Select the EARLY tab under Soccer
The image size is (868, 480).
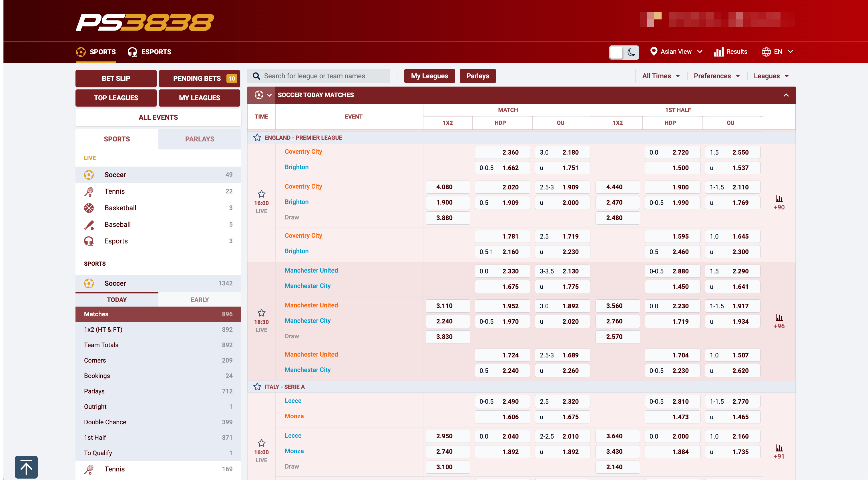200,300
